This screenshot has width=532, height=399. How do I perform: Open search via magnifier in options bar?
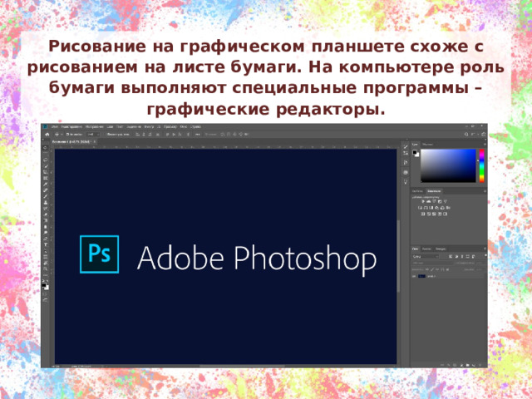point(466,135)
